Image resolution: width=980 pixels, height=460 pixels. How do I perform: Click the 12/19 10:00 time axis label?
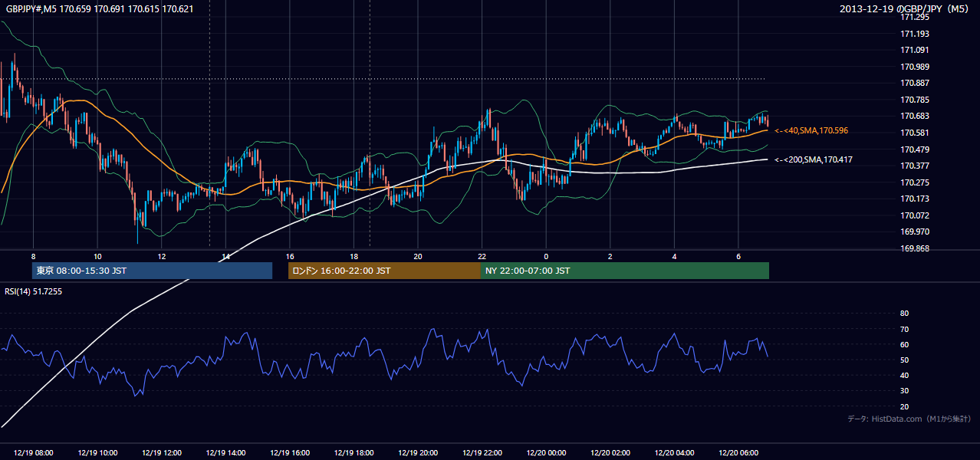pos(97,453)
